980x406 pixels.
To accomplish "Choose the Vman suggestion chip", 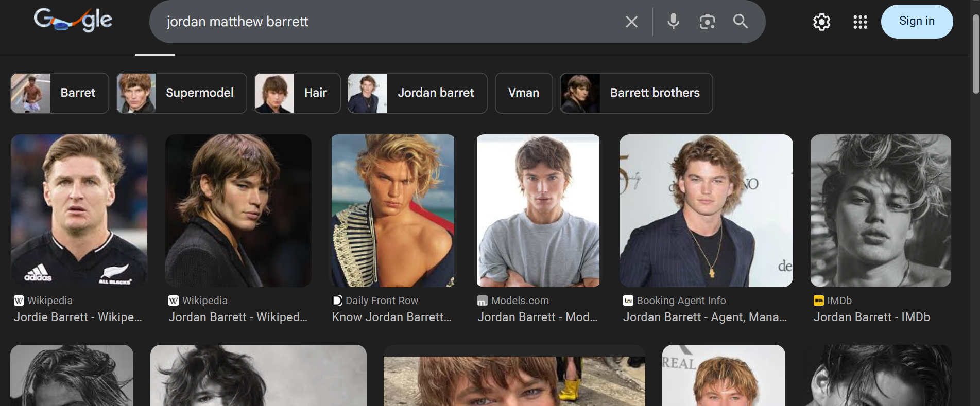I will (x=524, y=93).
